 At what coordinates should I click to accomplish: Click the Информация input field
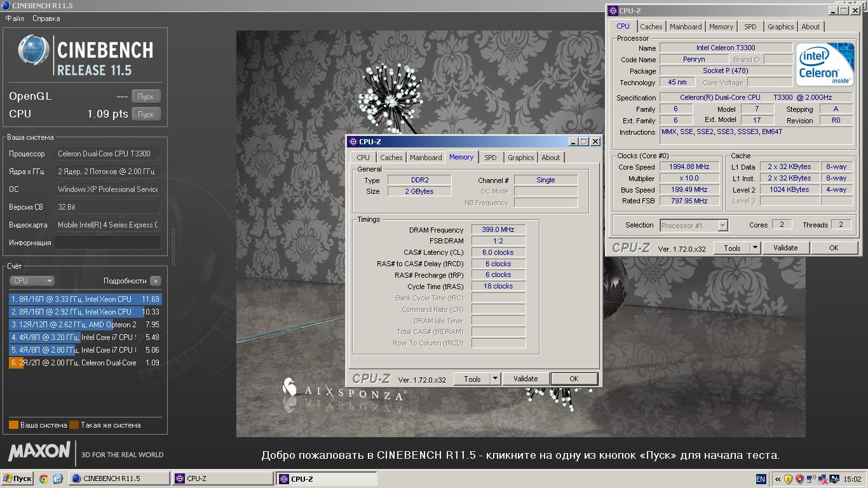tap(107, 243)
